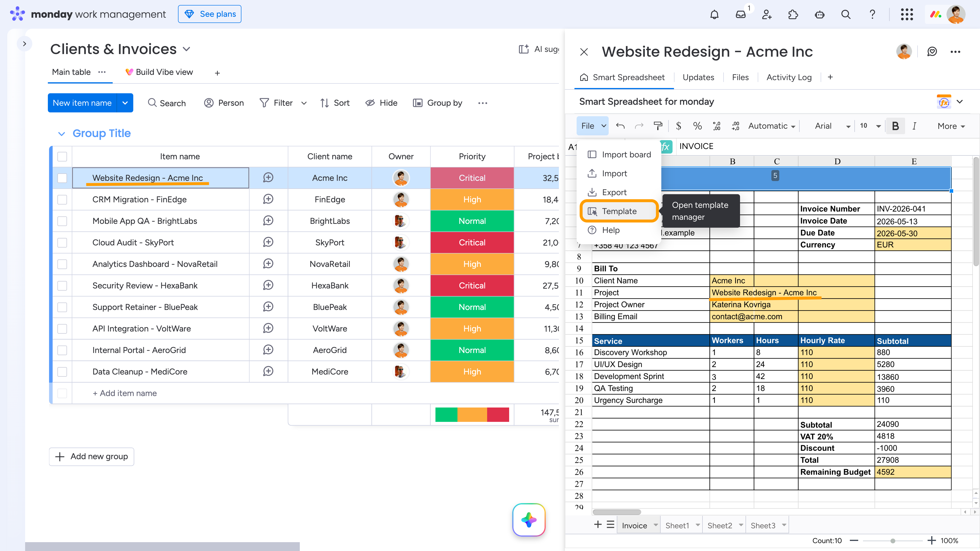Click the Sort button
The width and height of the screenshot is (980, 551).
pyautogui.click(x=335, y=103)
